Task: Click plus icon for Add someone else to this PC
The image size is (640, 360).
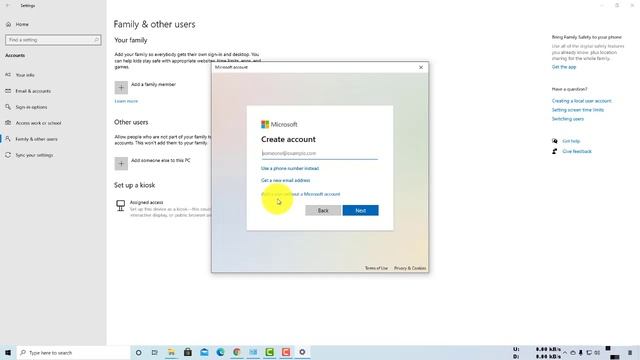Action: 121,164
